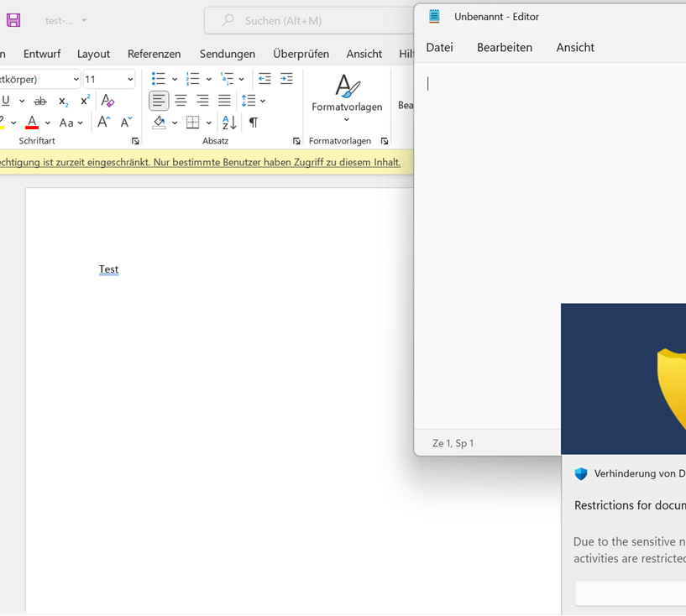This screenshot has width=686, height=616.
Task: Justify the paragraph text
Action: pos(224,101)
